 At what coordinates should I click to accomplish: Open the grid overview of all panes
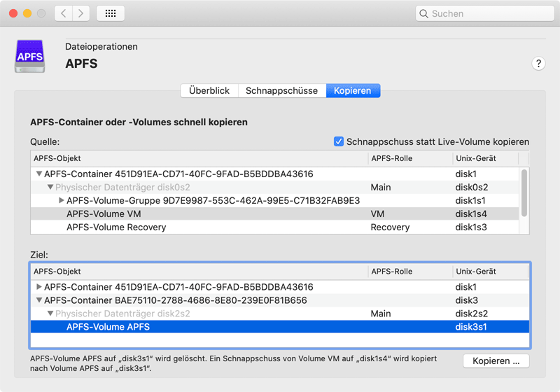point(111,13)
